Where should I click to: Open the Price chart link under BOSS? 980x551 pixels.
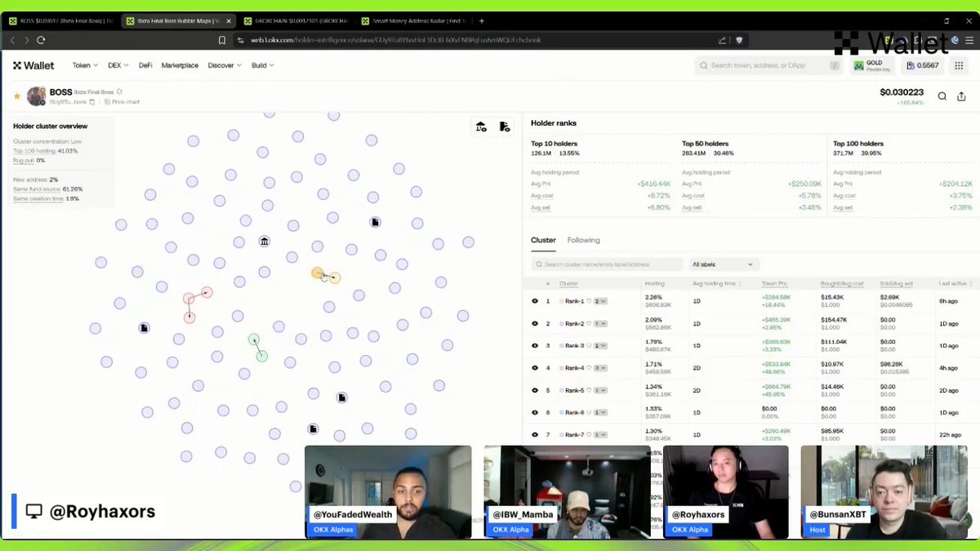click(122, 102)
